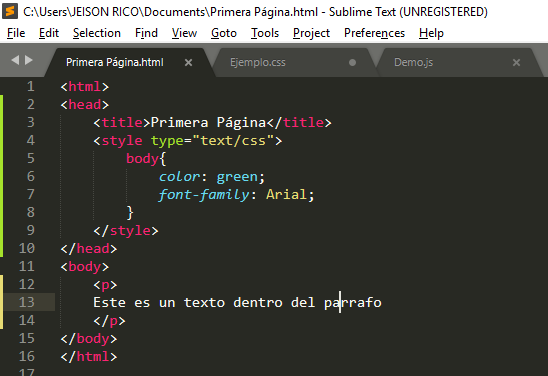Click the 'font-family' property on line 7
Image resolution: width=548 pixels, height=376 pixels.
coord(204,194)
